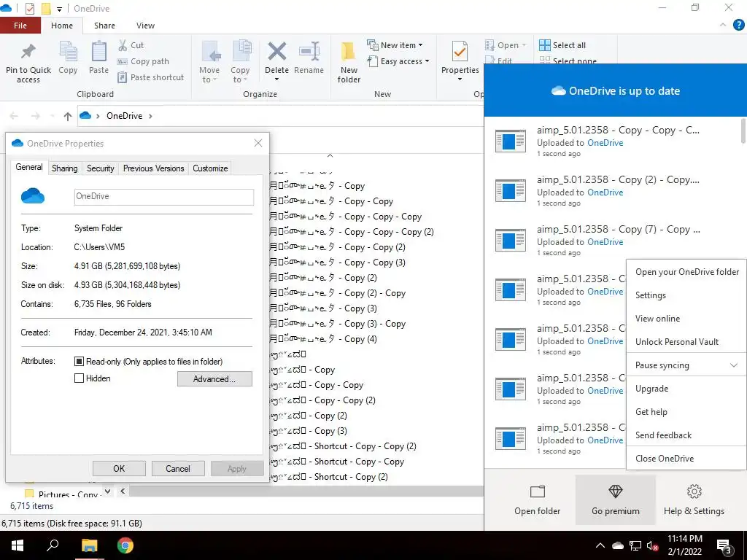Collapse the ribbon with chevron
Screen dimensions: 747x560
[x=723, y=26]
